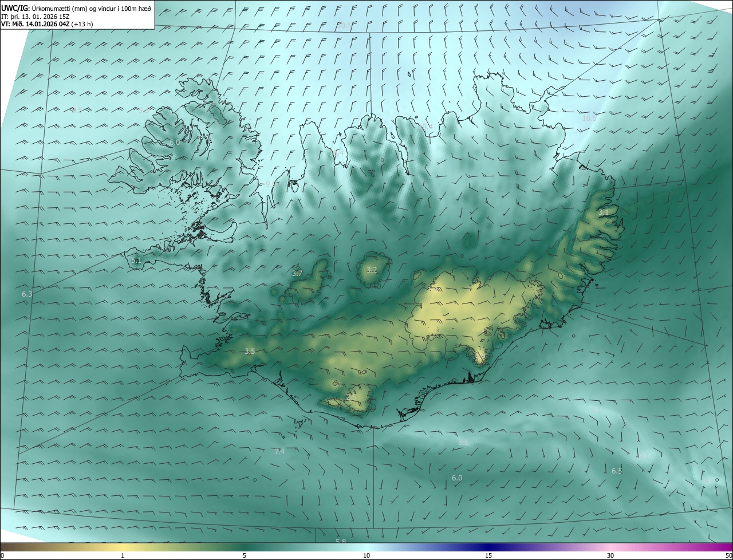
Task: Click the color bar tick label 10
Action: [366, 555]
